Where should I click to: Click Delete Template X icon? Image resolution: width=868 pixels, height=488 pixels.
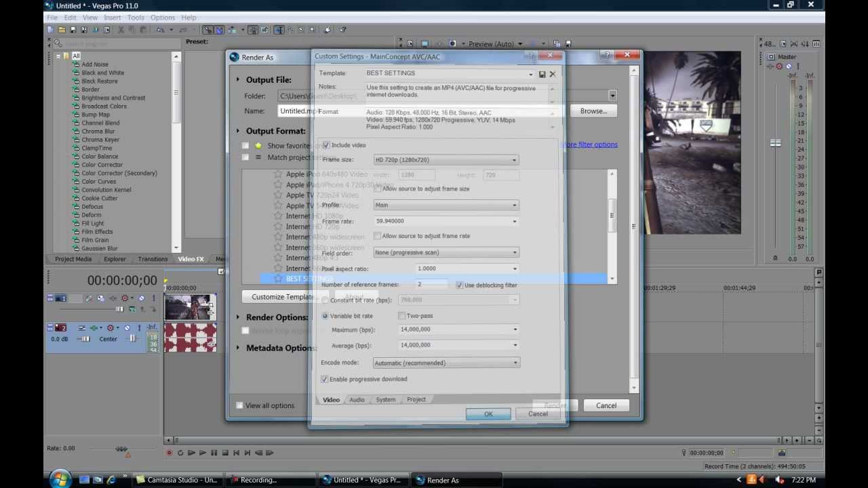tap(553, 74)
